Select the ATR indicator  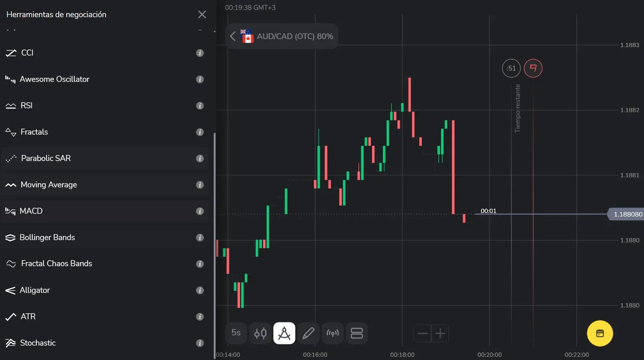[x=105, y=317]
